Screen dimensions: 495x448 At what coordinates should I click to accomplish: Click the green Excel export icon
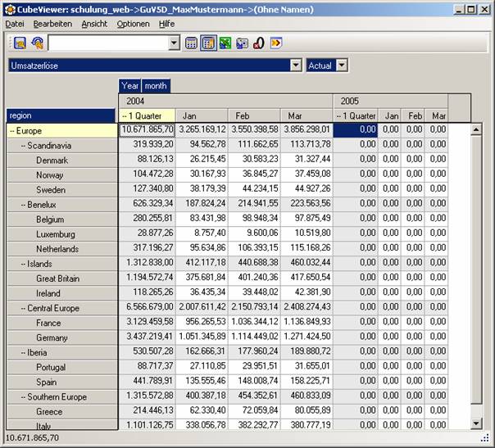225,43
